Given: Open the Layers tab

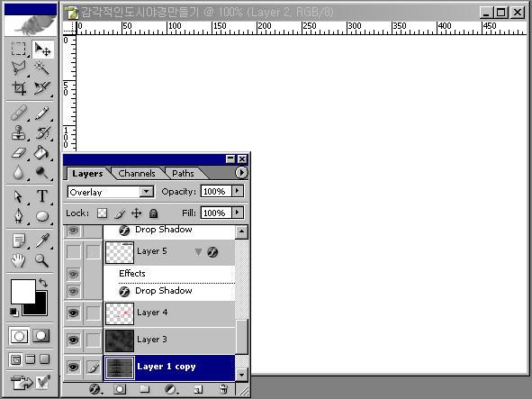Looking at the screenshot, I should pyautogui.click(x=87, y=174).
